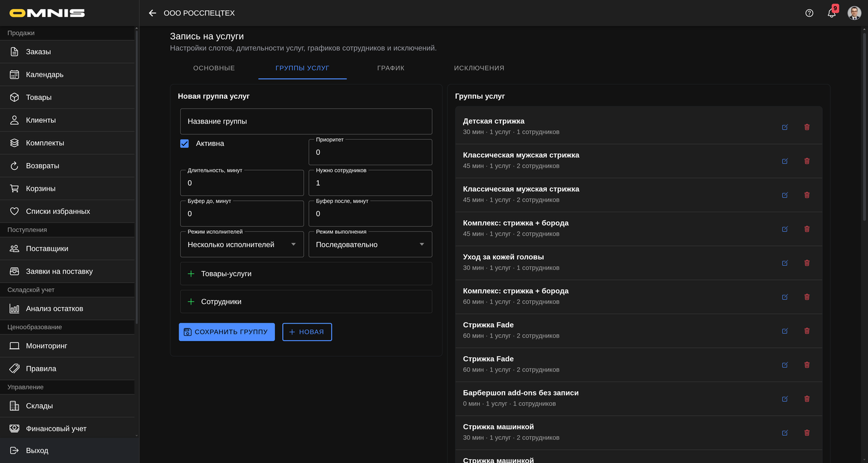The height and width of the screenshot is (463, 868).
Task: Click the Буфер до, минут field
Action: tap(242, 214)
